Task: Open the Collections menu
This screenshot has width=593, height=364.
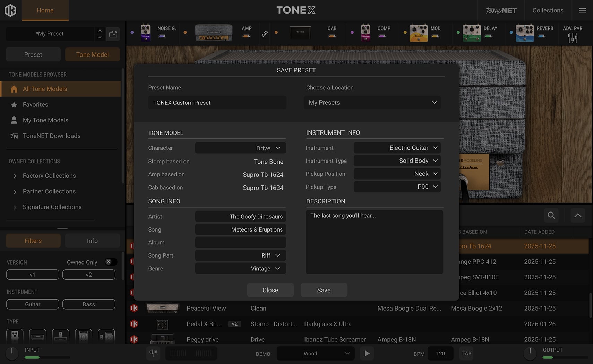Action: [x=548, y=10]
